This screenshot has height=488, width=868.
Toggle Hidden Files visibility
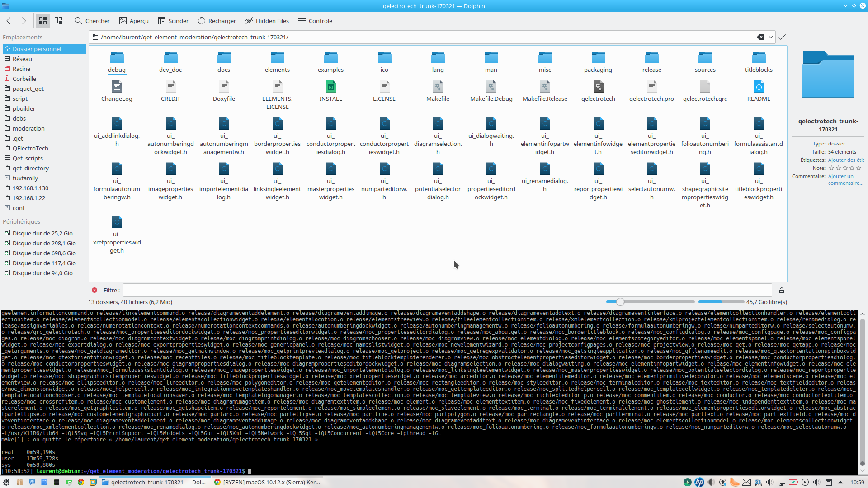coord(267,21)
